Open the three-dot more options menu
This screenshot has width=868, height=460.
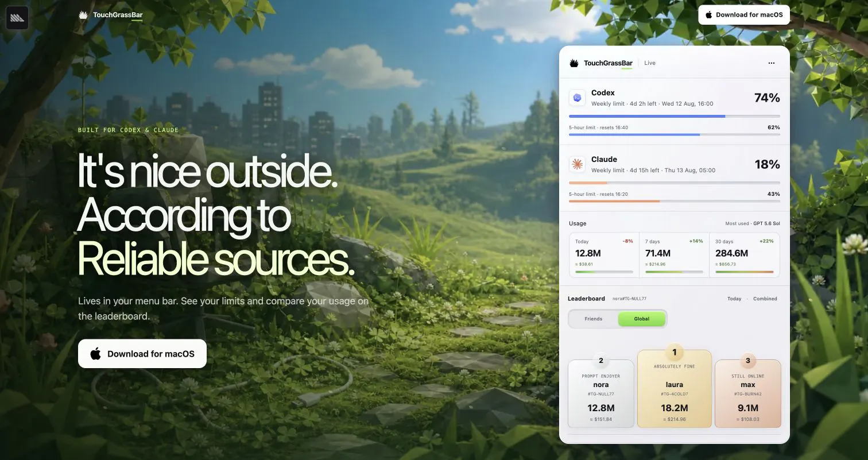point(772,63)
